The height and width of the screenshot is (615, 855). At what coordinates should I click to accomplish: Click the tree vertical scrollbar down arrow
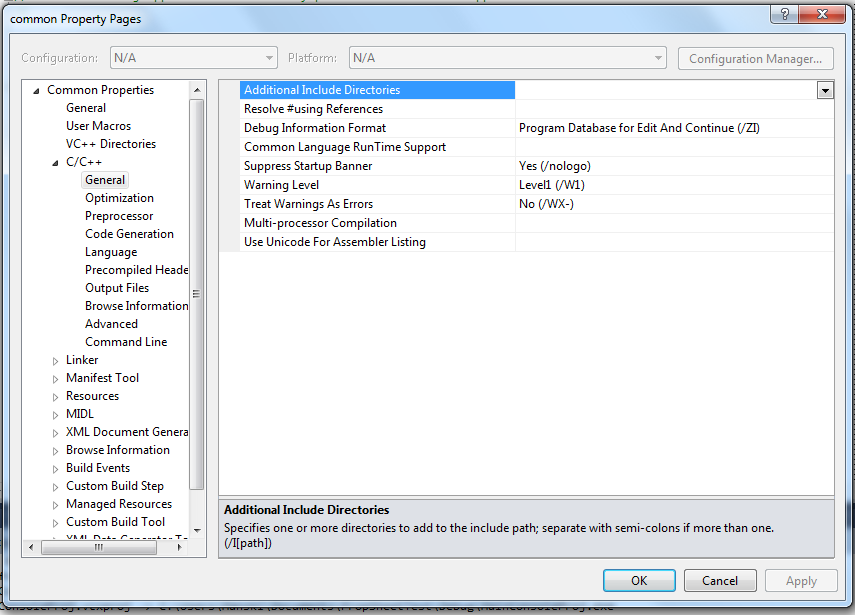coord(197,530)
